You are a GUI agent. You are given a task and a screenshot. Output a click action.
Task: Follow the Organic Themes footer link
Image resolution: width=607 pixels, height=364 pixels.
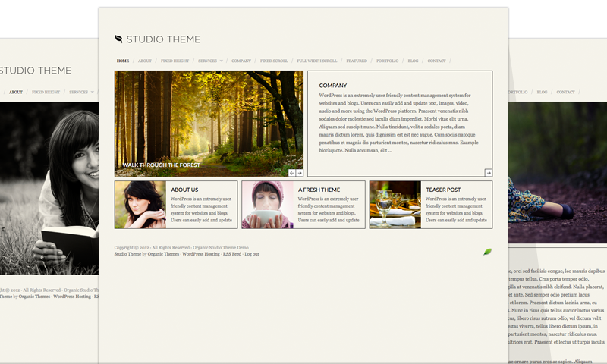click(163, 254)
